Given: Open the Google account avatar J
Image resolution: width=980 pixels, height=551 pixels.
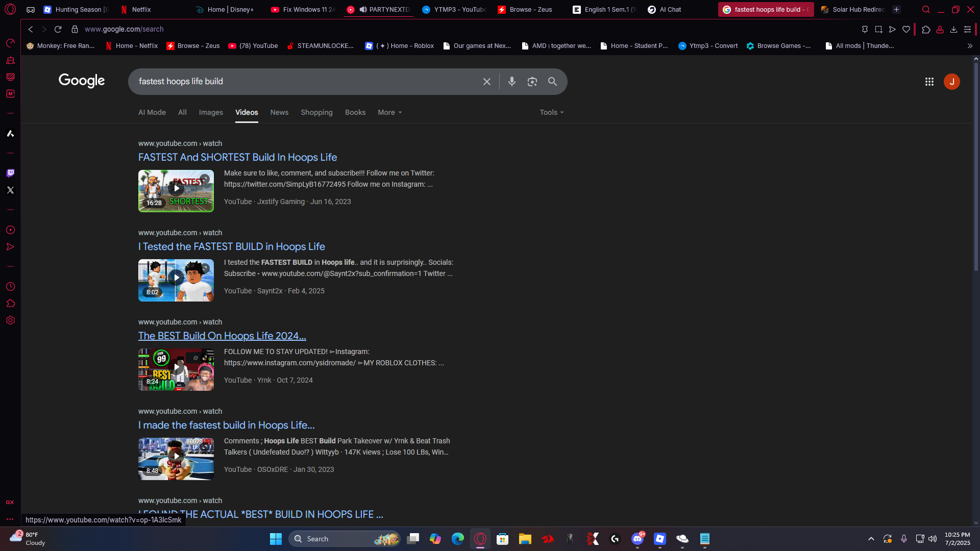Looking at the screenshot, I should (x=952, y=82).
